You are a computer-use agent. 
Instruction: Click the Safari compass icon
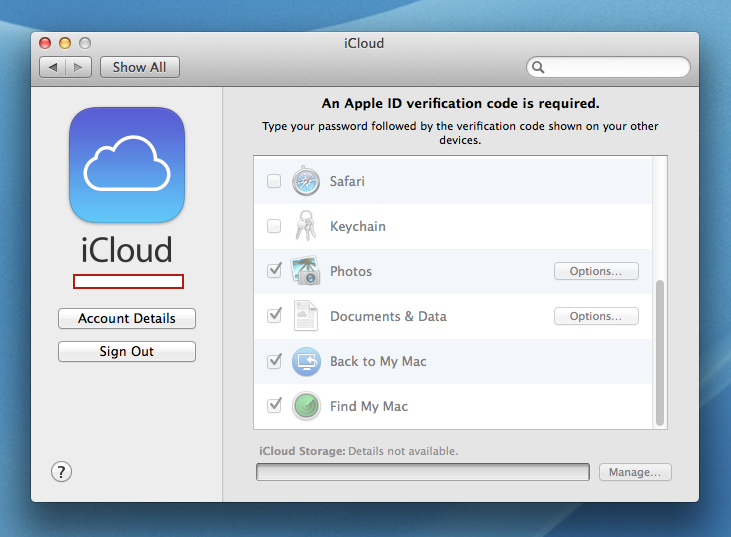coord(306,181)
